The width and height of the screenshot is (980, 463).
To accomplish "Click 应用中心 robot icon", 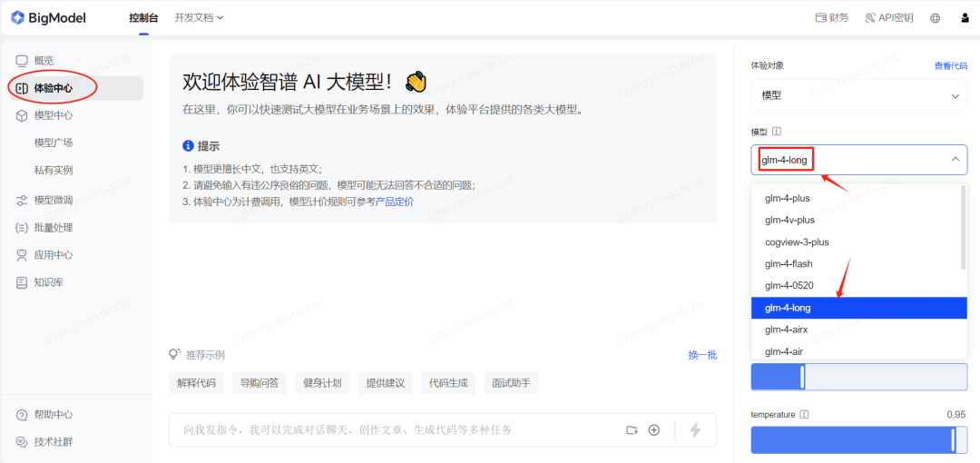I will pos(22,255).
